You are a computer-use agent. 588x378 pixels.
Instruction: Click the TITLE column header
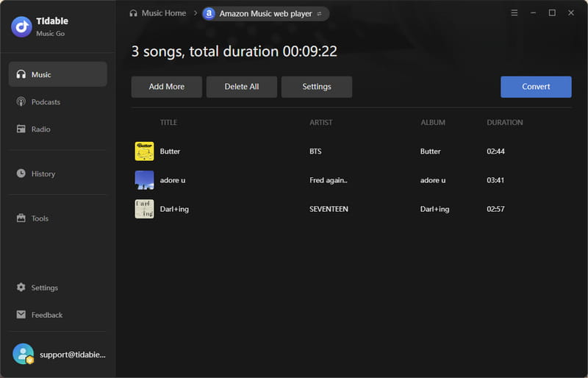click(x=168, y=122)
